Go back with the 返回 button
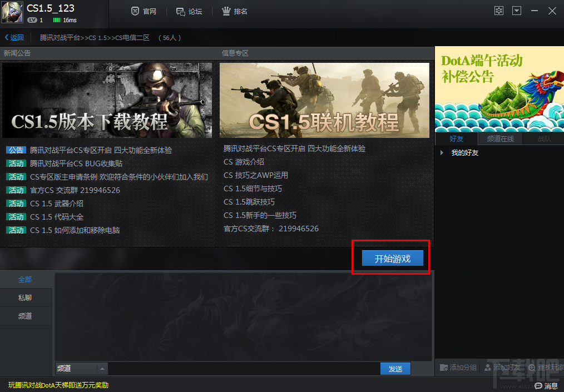 pyautogui.click(x=14, y=37)
